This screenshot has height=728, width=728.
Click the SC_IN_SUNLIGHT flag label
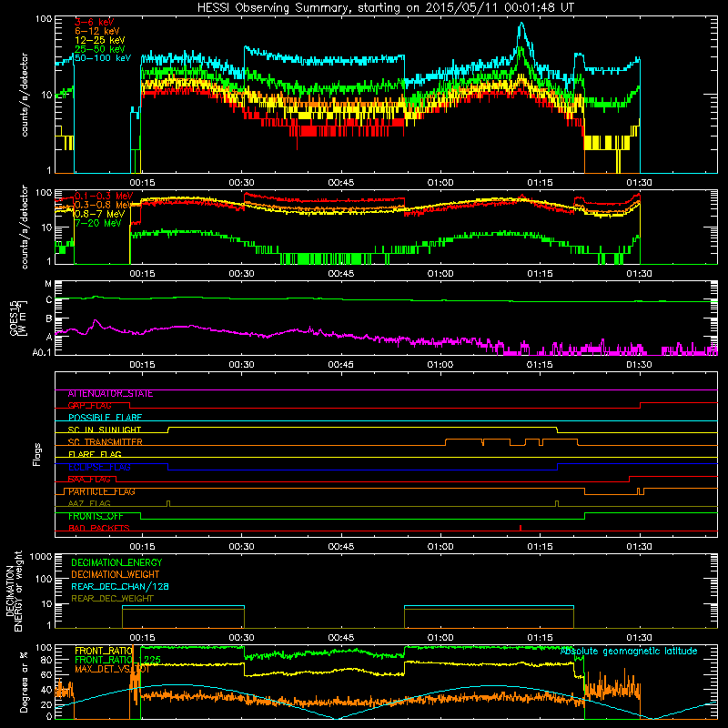pos(105,430)
